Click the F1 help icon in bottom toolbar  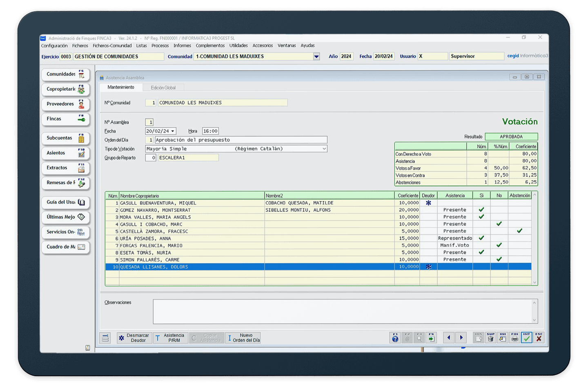coord(395,338)
